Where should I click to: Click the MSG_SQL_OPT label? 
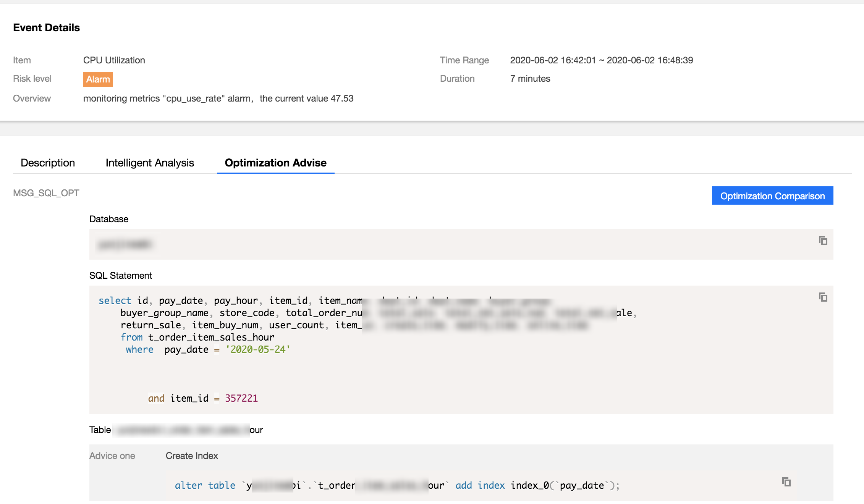coord(46,193)
